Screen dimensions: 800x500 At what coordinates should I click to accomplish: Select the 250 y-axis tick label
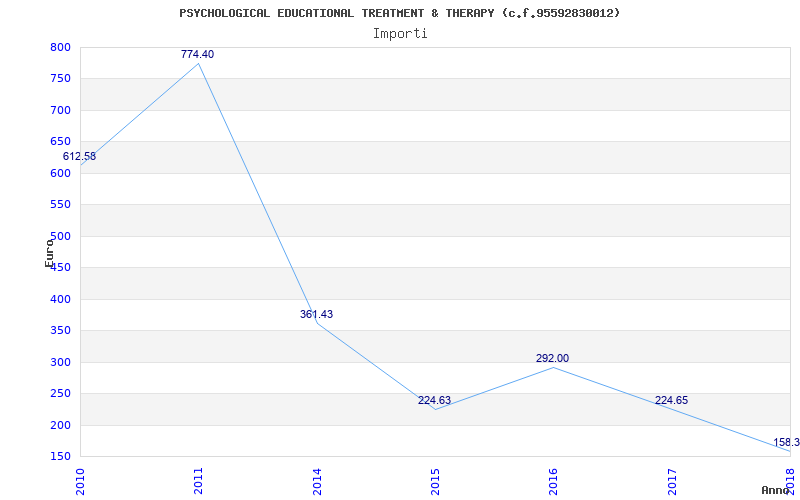coord(60,394)
